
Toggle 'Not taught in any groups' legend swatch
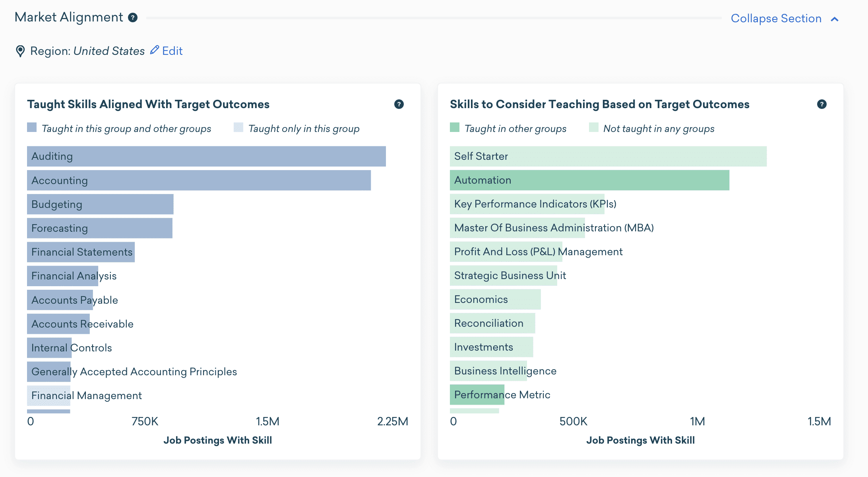pyautogui.click(x=593, y=128)
